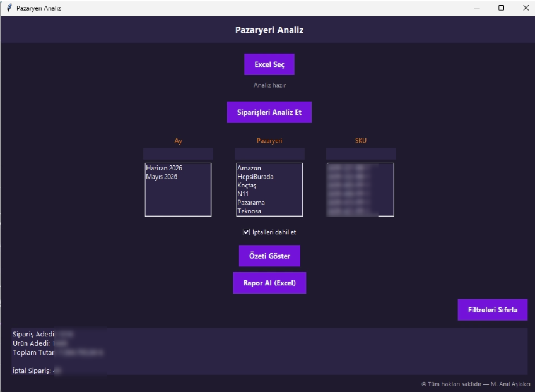Select Mayıs 2026 in month list
The height and width of the screenshot is (392, 535).
(178, 177)
